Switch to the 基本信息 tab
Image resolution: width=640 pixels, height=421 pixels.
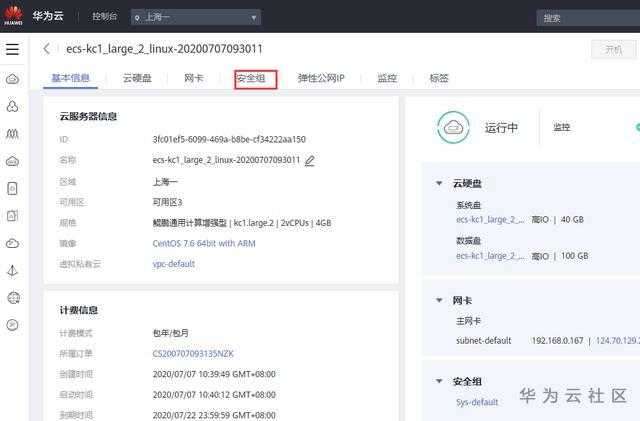[70, 78]
